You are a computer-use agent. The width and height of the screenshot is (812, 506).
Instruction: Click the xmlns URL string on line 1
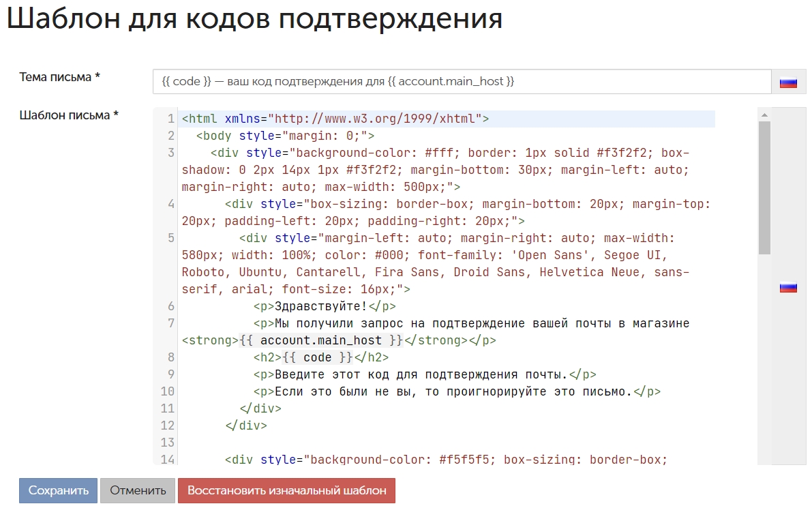point(375,119)
